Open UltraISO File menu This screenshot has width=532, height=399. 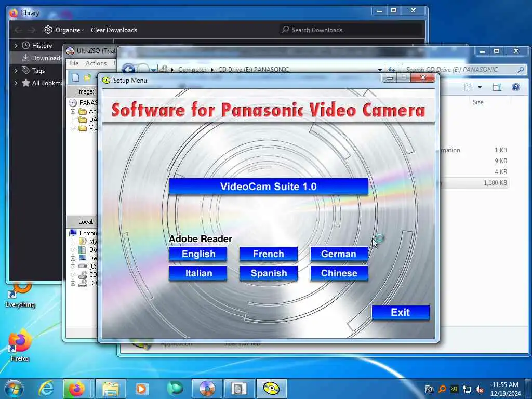74,63
